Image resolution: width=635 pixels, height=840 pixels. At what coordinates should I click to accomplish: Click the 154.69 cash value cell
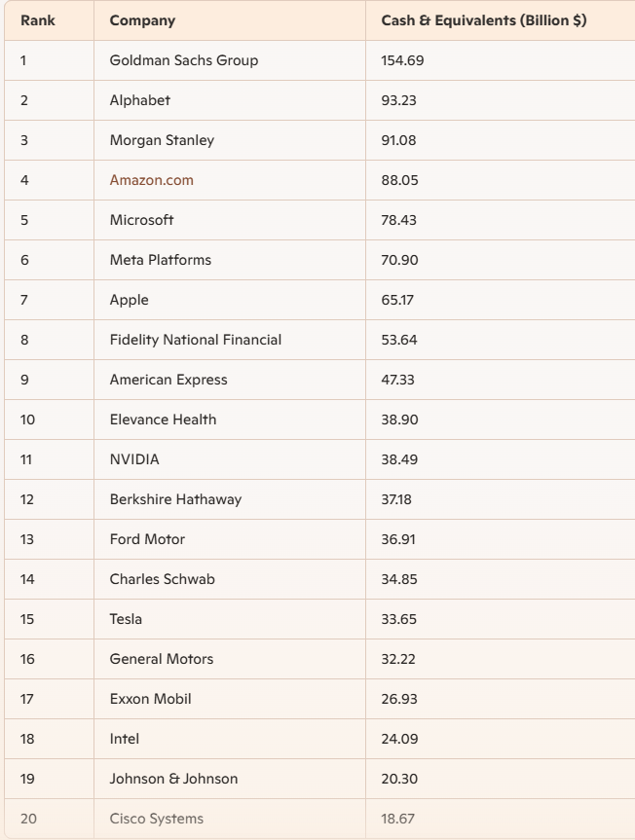[x=402, y=60]
